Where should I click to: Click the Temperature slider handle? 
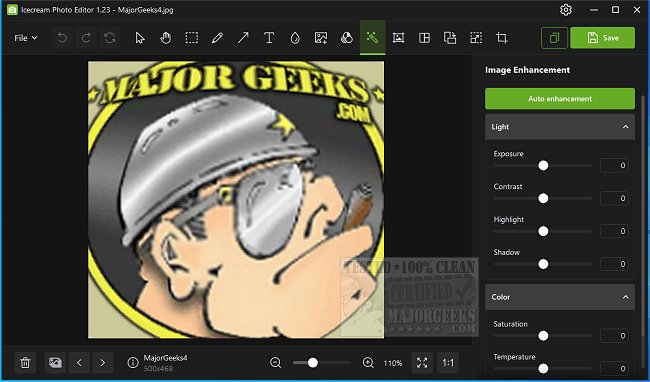pyautogui.click(x=543, y=368)
